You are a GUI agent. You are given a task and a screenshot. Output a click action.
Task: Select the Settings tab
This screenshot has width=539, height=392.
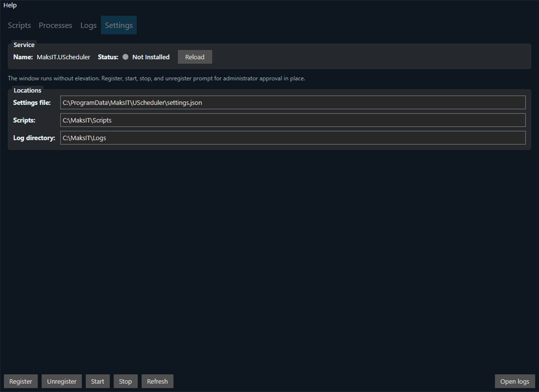[x=119, y=25]
